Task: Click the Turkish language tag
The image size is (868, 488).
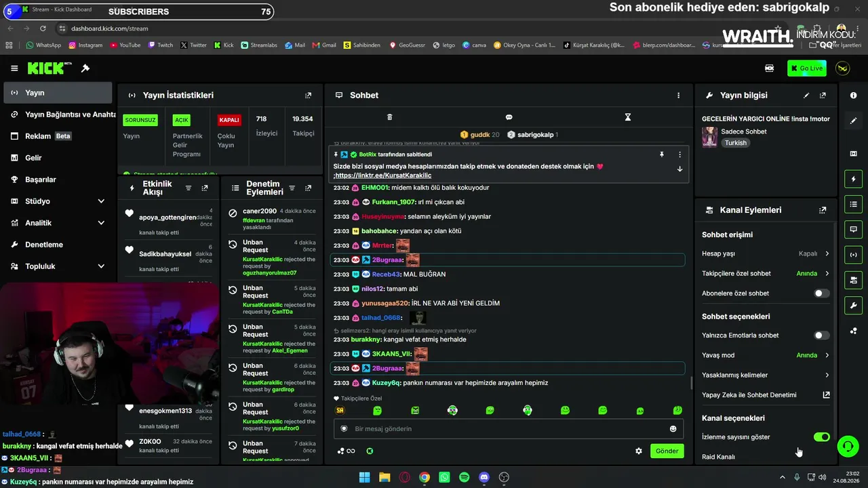Action: click(x=735, y=143)
